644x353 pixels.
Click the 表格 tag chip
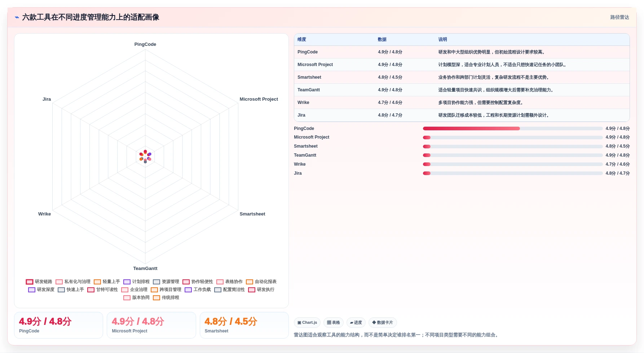point(333,322)
